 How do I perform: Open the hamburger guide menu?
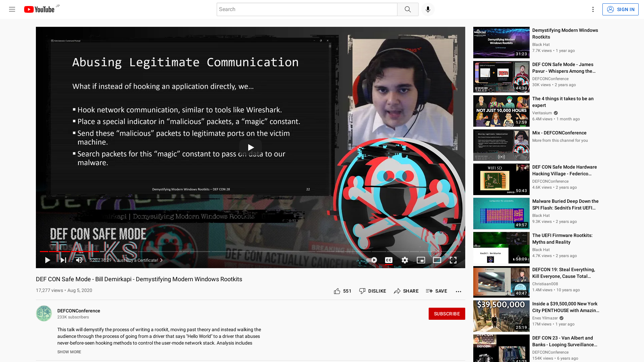pyautogui.click(x=12, y=9)
